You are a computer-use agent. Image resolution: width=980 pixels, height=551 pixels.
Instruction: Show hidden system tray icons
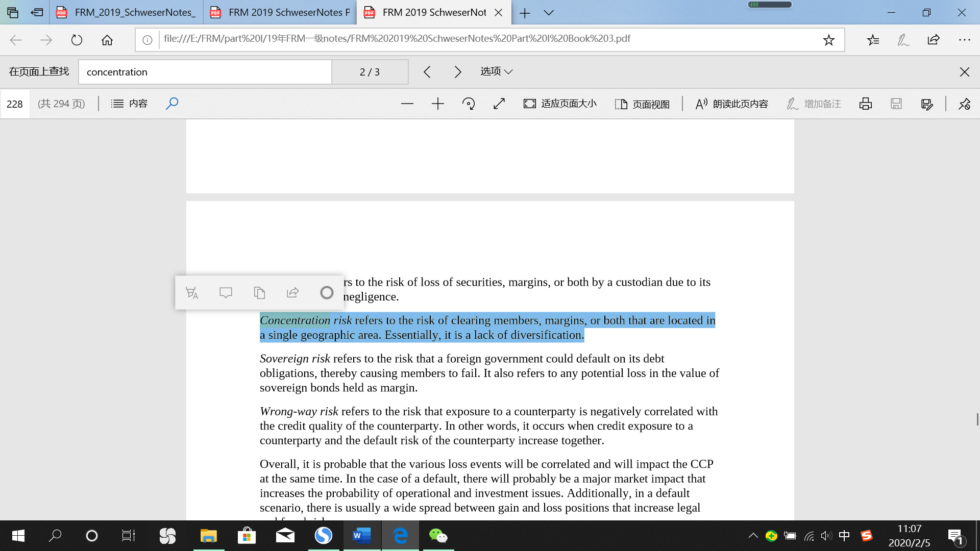(753, 536)
